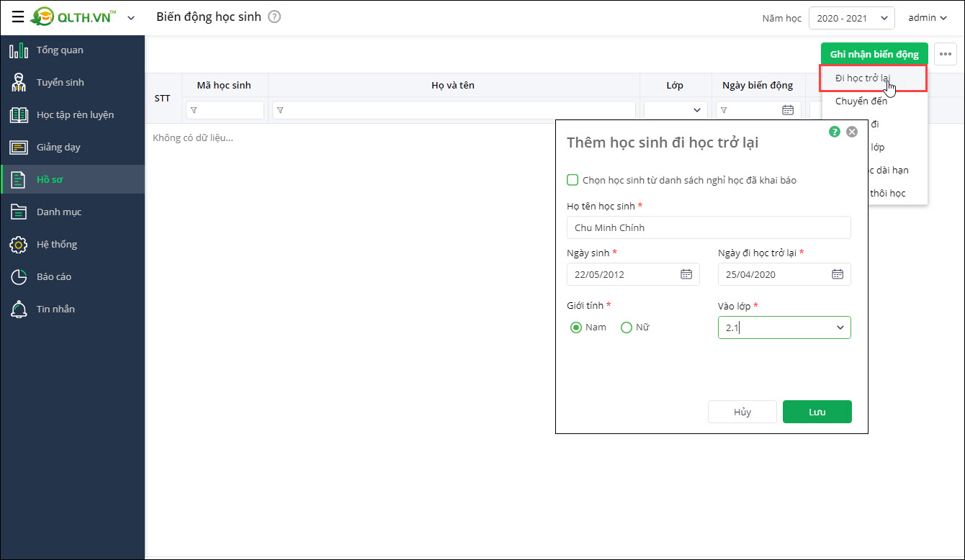The width and height of the screenshot is (965, 560).
Task: Select Chuyển đến from the menu
Action: point(861,101)
